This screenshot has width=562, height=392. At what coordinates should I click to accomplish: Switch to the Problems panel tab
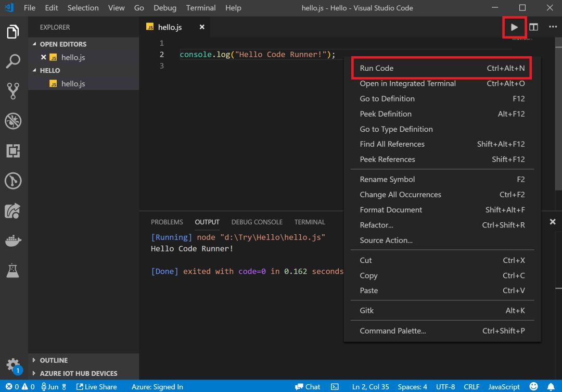pyautogui.click(x=167, y=222)
